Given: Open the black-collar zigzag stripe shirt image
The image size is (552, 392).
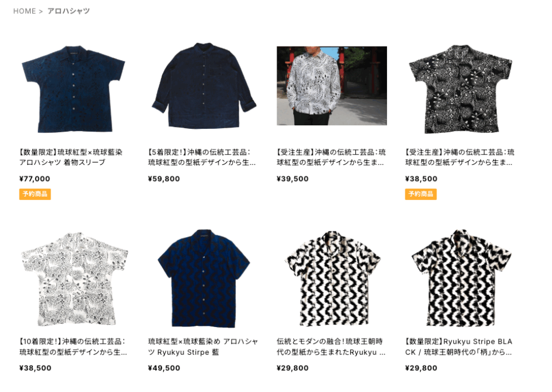Looking at the screenshot, I should pos(461,278).
